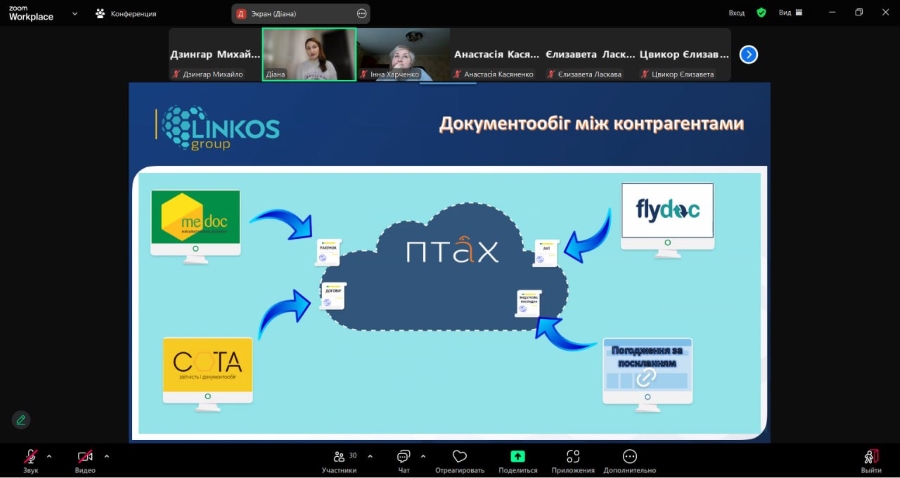900x478 pixels.
Task: Open the Приложения apps menu
Action: click(x=573, y=461)
